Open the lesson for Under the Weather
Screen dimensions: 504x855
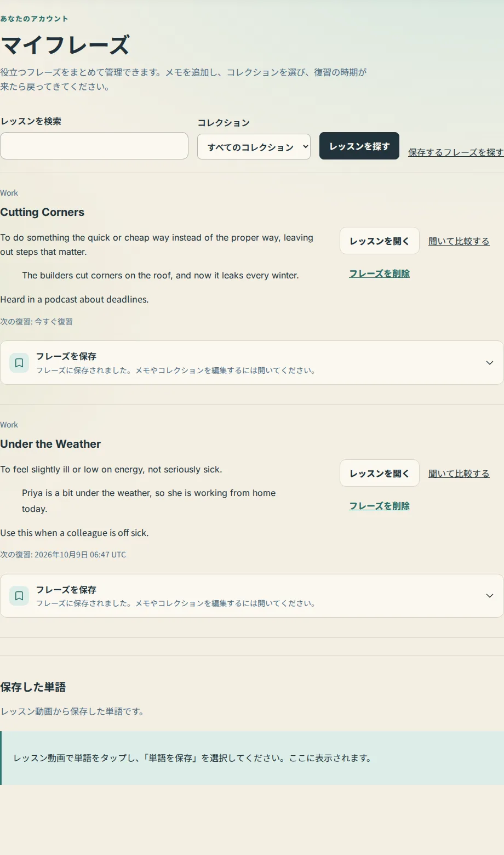tap(380, 474)
